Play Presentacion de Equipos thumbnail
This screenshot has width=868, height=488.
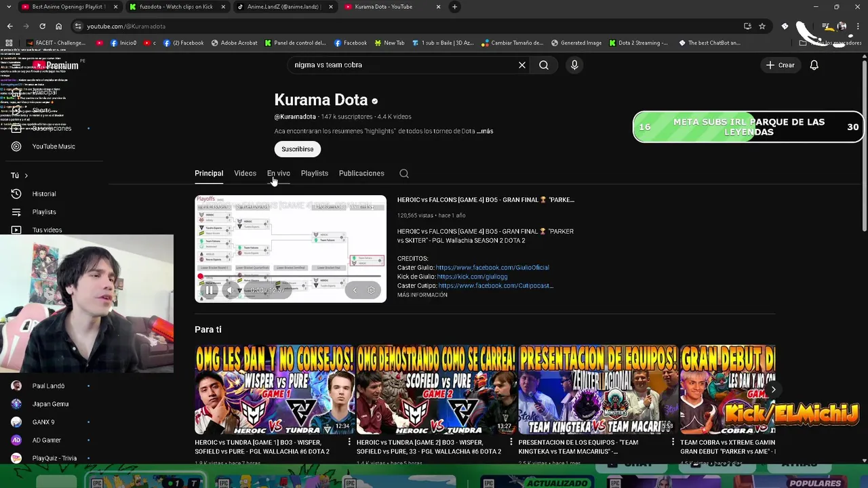pyautogui.click(x=597, y=390)
